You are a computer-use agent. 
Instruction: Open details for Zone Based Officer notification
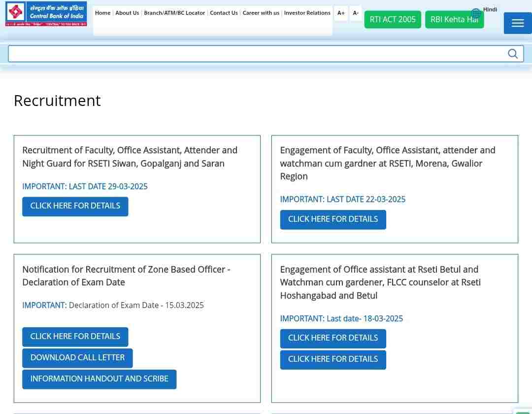[75, 337]
